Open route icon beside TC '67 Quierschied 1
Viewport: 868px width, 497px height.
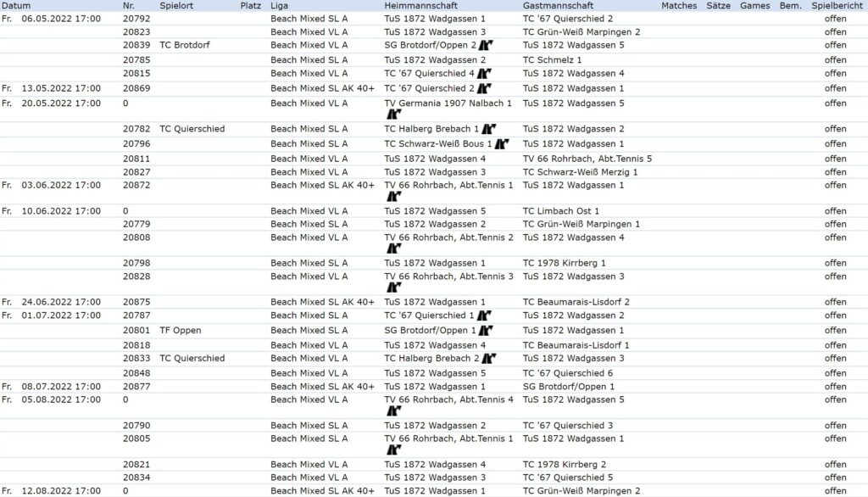484,316
